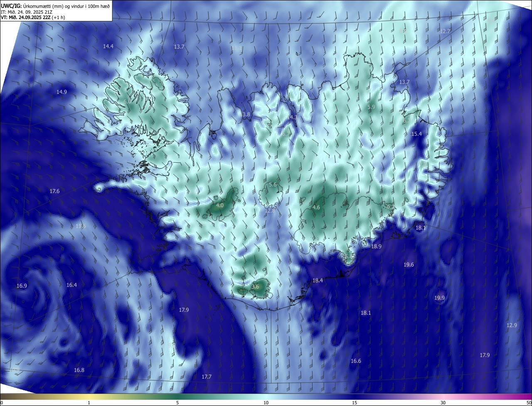Click the 3.8 value label

tap(246, 115)
